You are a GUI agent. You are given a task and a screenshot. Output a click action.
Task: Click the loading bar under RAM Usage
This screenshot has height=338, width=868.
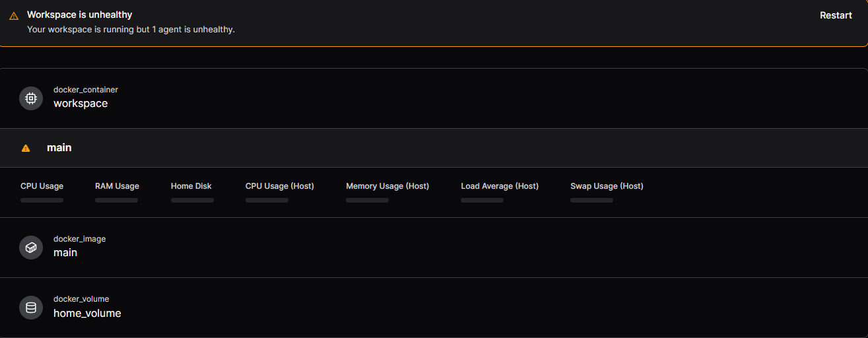116,200
